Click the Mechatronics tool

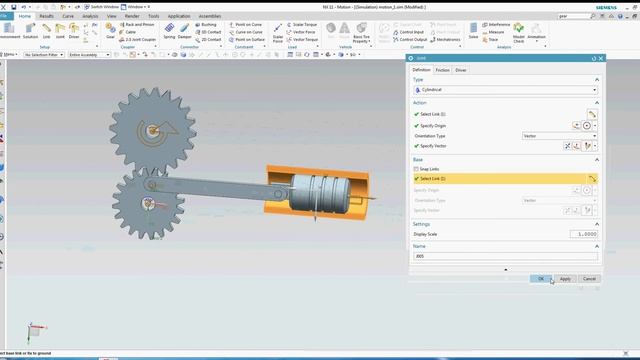(x=445, y=40)
